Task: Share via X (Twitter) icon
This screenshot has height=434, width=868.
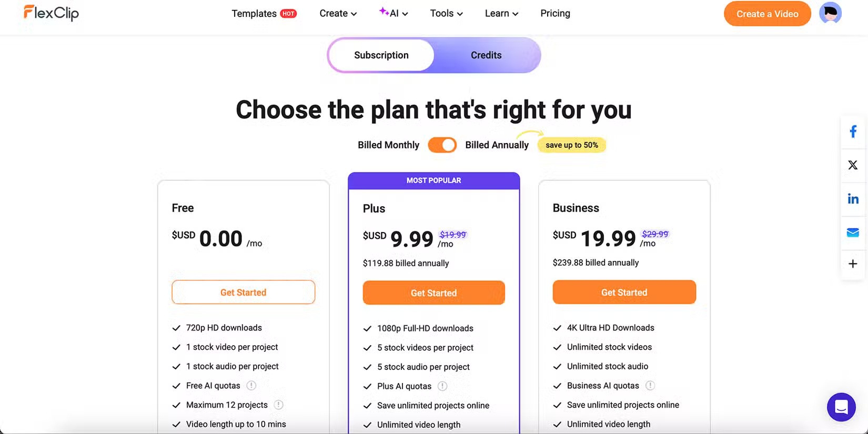Action: pos(853,165)
